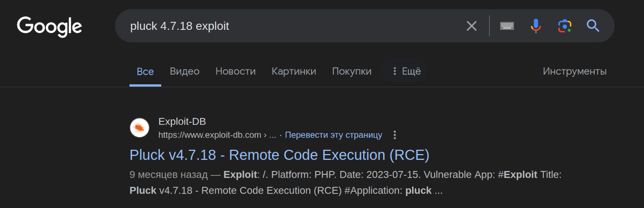This screenshot has width=644, height=208.
Task: Select the Все tab
Action: click(x=145, y=71)
